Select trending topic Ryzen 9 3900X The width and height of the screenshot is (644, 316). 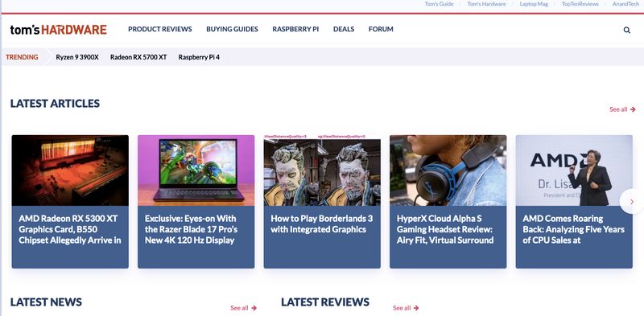[x=77, y=57]
